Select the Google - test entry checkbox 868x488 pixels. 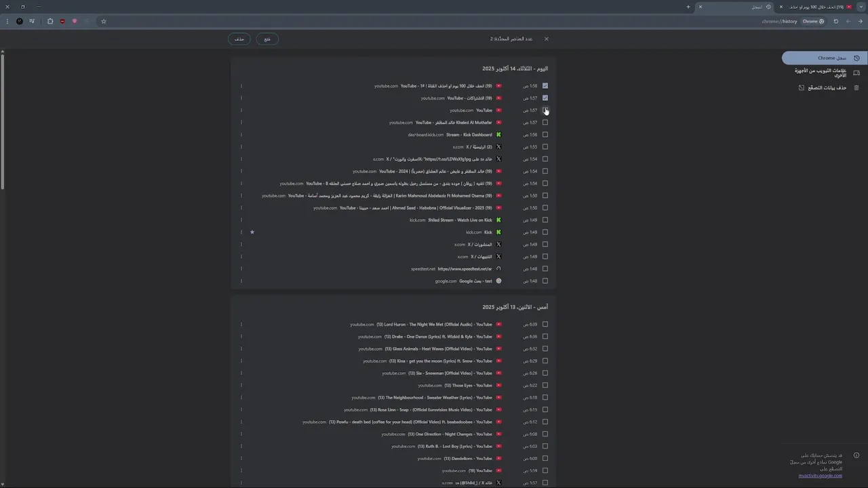click(x=545, y=281)
